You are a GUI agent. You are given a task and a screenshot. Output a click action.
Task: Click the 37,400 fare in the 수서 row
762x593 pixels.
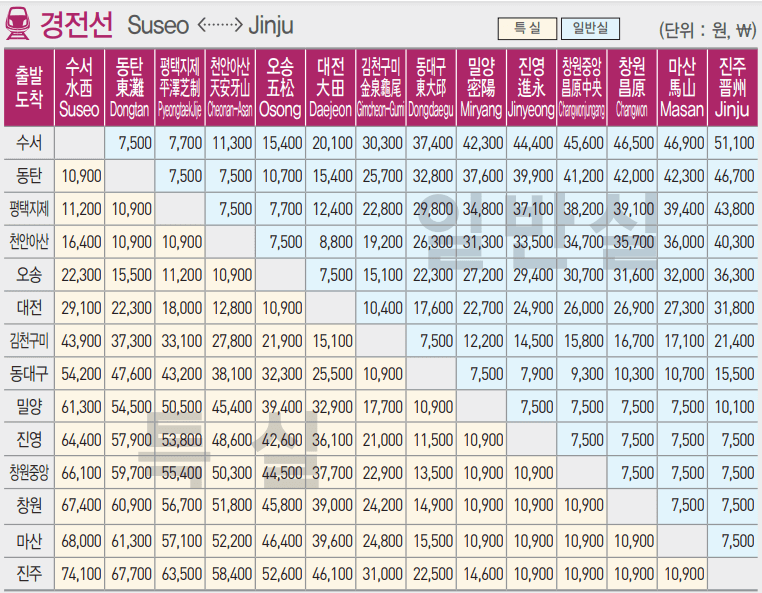(433, 143)
